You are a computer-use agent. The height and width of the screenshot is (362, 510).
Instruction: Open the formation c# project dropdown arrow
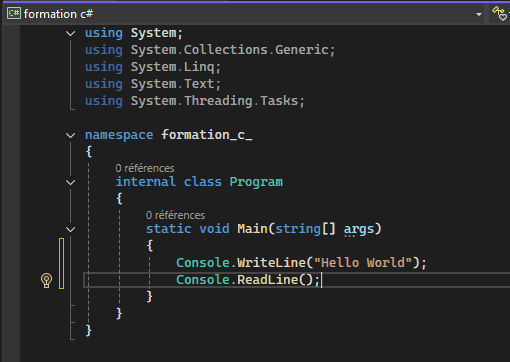coord(479,14)
